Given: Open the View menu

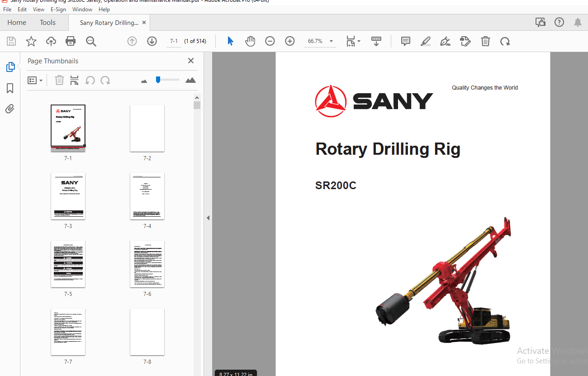Looking at the screenshot, I should [x=38, y=9].
